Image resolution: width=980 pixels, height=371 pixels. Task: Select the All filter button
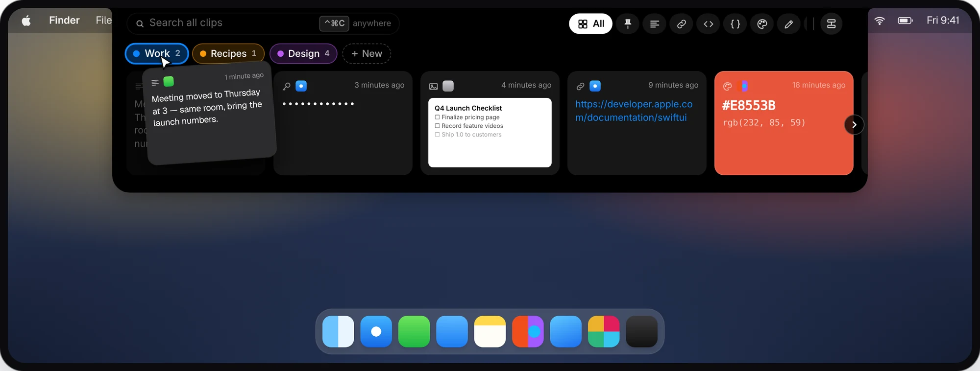coord(590,23)
